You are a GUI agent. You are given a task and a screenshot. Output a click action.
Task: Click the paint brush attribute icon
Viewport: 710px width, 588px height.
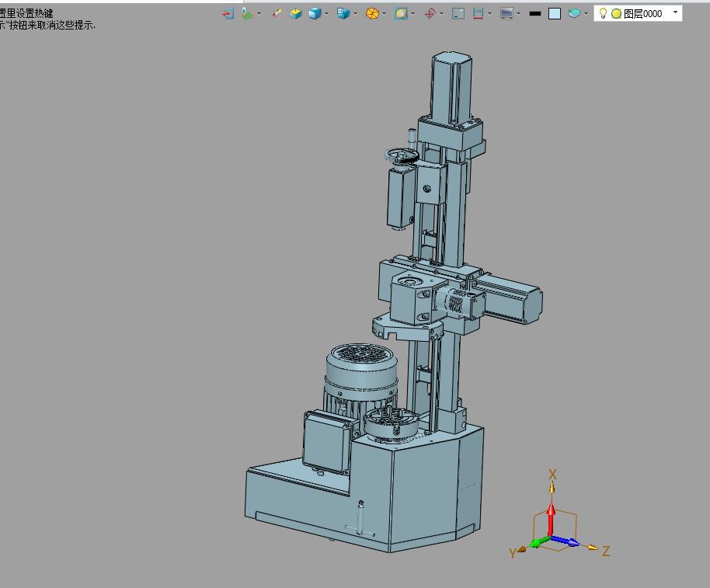277,13
